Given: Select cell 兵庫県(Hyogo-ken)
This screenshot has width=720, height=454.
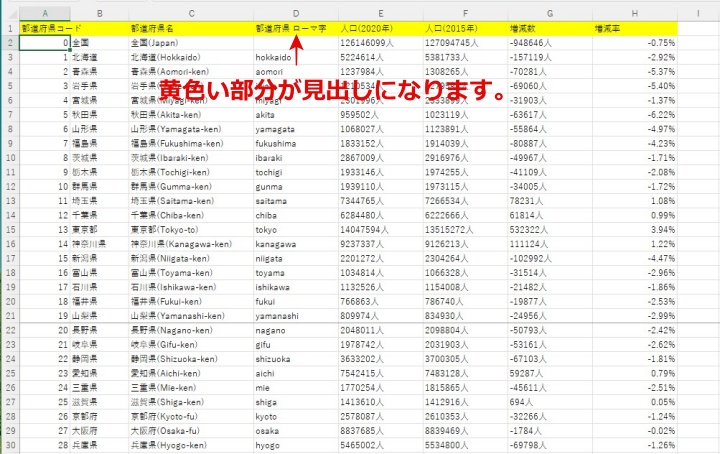Looking at the screenshot, I should tap(191, 445).
